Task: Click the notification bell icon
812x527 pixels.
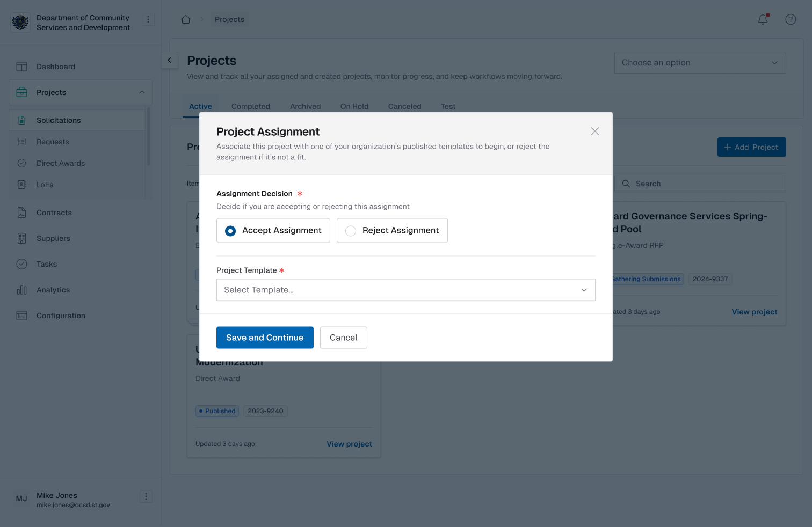Action: point(763,19)
